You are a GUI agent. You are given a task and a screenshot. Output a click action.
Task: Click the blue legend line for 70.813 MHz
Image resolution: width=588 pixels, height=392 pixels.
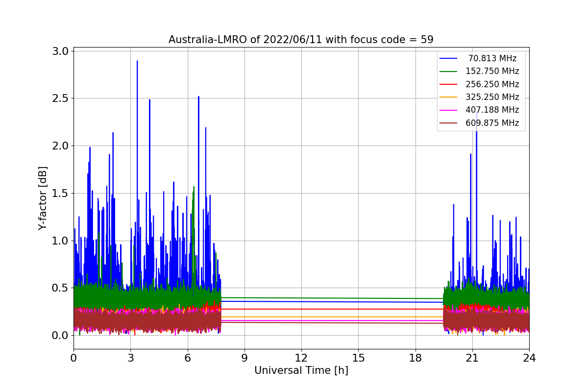(x=448, y=59)
